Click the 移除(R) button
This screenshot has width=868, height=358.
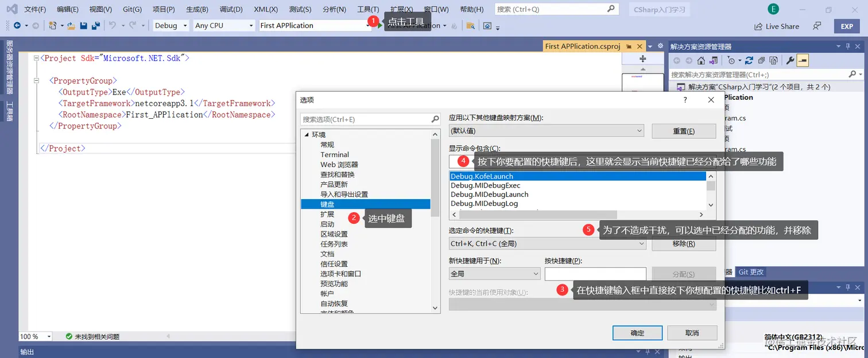click(684, 244)
